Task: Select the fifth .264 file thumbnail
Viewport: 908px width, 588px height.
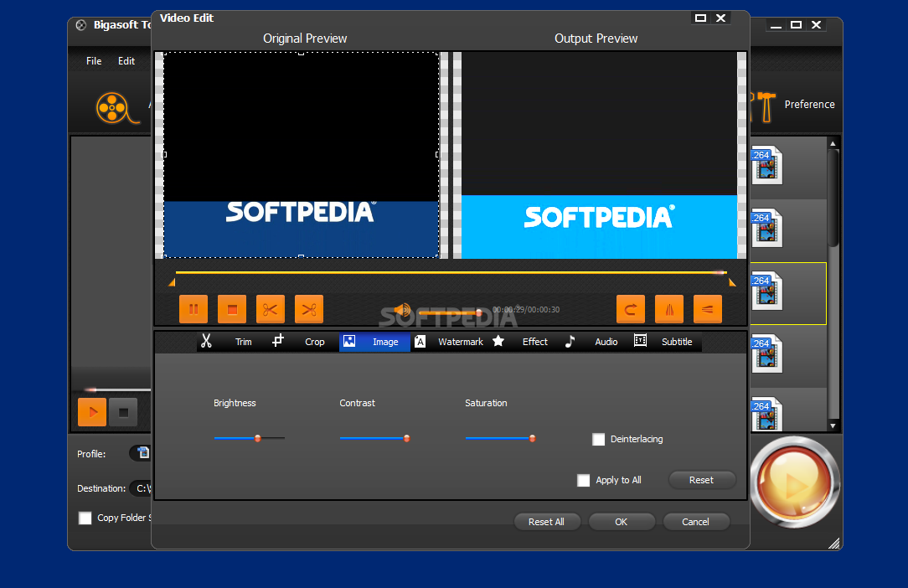Action: coord(766,415)
